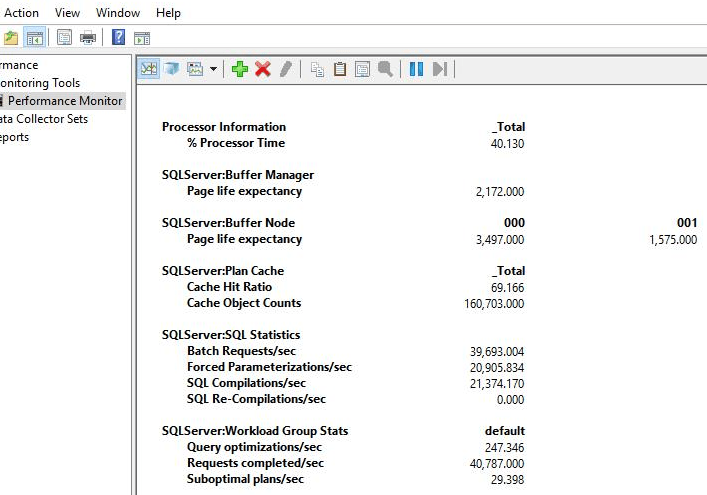This screenshot has width=707, height=495.
Task: Click the Highlight pencil icon
Action: tap(286, 69)
